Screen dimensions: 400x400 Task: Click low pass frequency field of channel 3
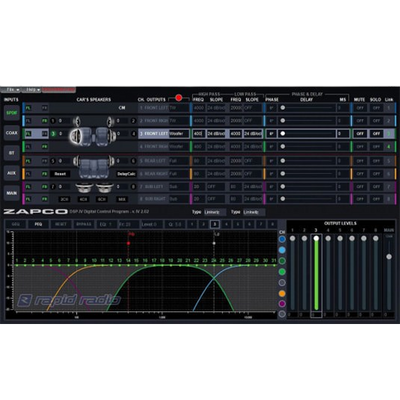click(x=236, y=134)
